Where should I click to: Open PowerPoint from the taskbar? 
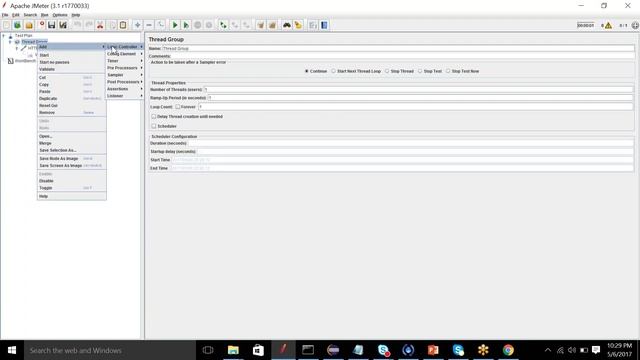pyautogui.click(x=433, y=350)
